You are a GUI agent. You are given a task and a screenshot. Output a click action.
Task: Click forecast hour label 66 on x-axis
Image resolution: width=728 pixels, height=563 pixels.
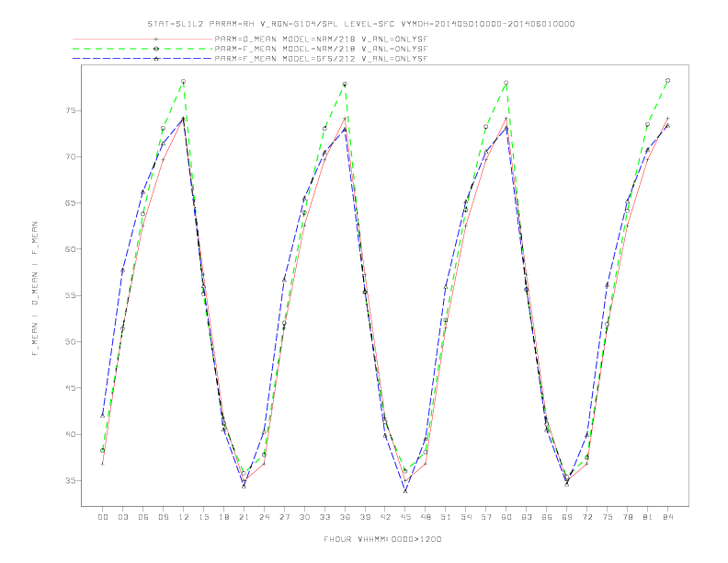pos(547,517)
